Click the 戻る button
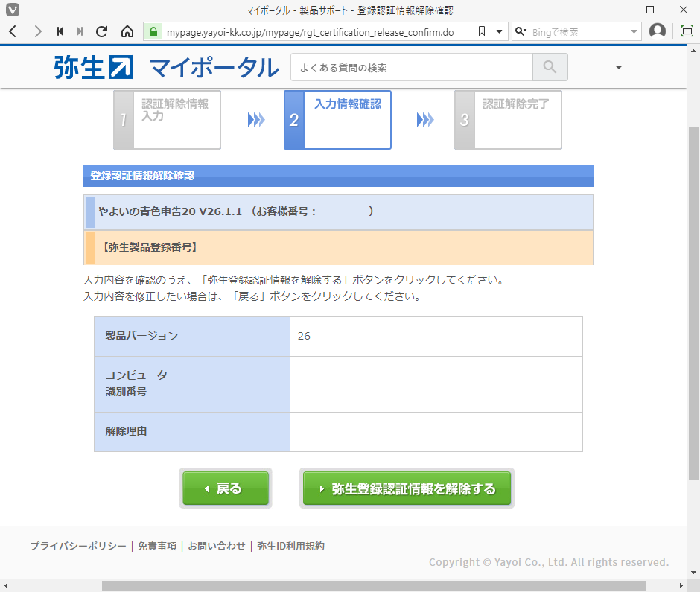 click(226, 488)
